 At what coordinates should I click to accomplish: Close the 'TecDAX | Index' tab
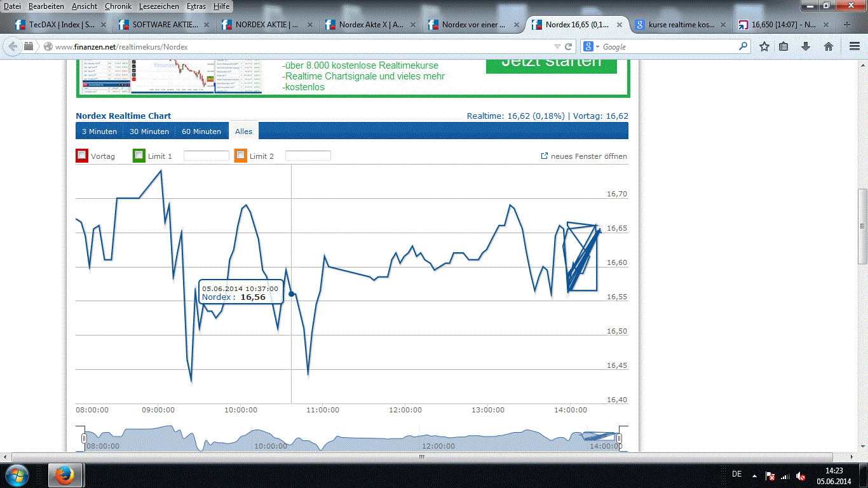coord(104,25)
